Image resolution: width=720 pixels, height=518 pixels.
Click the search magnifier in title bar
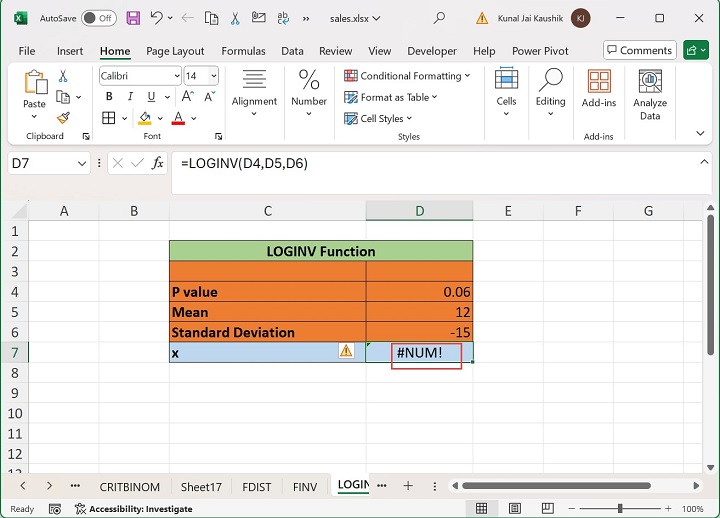coord(439,18)
